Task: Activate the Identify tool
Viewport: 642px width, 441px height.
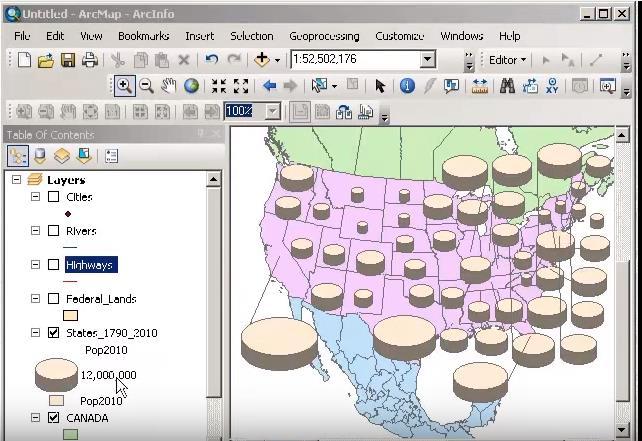Action: pyautogui.click(x=407, y=86)
